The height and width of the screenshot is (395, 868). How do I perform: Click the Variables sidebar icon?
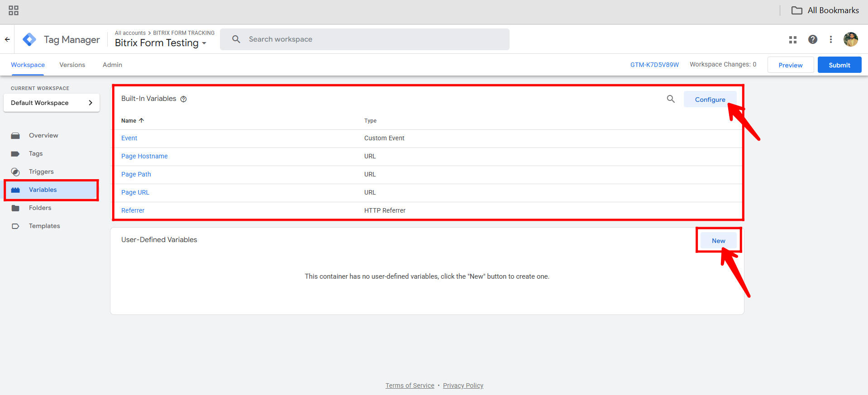[15, 190]
